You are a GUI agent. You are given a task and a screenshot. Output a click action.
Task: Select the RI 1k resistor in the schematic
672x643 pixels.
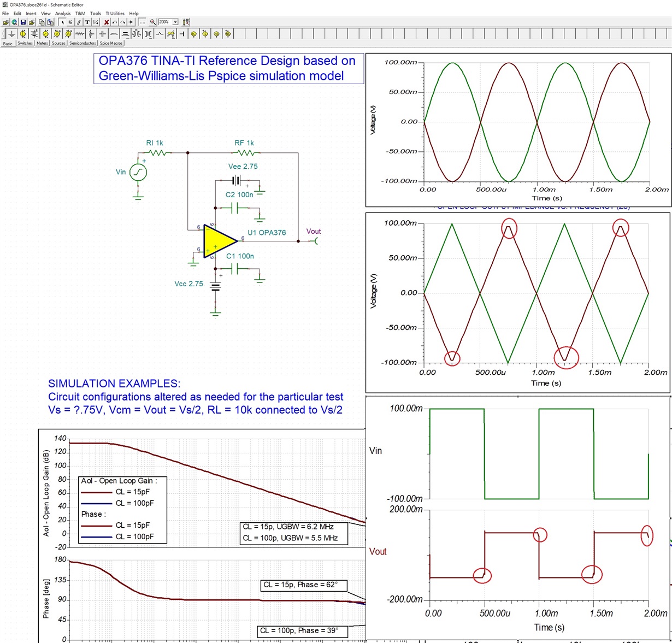coord(157,153)
